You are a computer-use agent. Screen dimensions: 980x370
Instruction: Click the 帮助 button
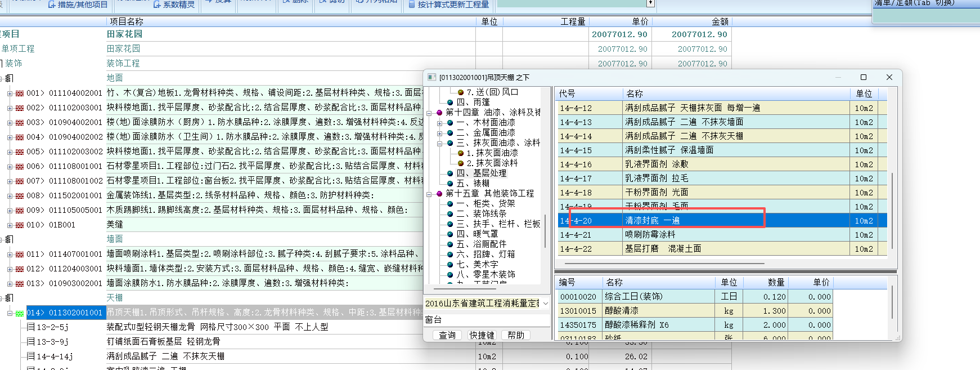click(x=516, y=335)
